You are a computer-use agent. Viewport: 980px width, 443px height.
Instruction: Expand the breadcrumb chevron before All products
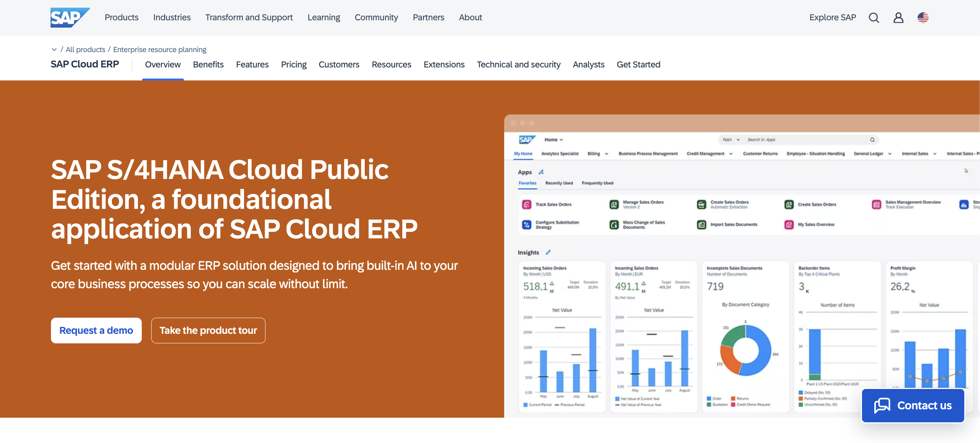[x=54, y=49]
